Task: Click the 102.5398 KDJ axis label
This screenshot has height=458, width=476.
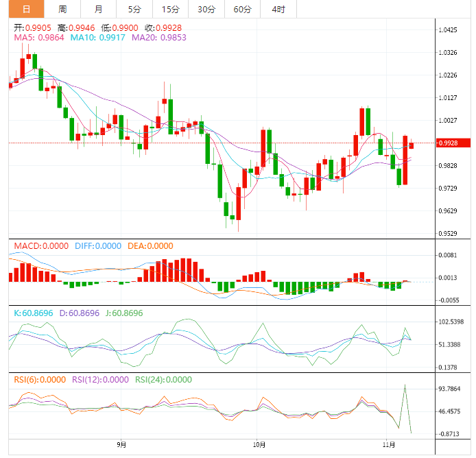Action: (x=451, y=322)
